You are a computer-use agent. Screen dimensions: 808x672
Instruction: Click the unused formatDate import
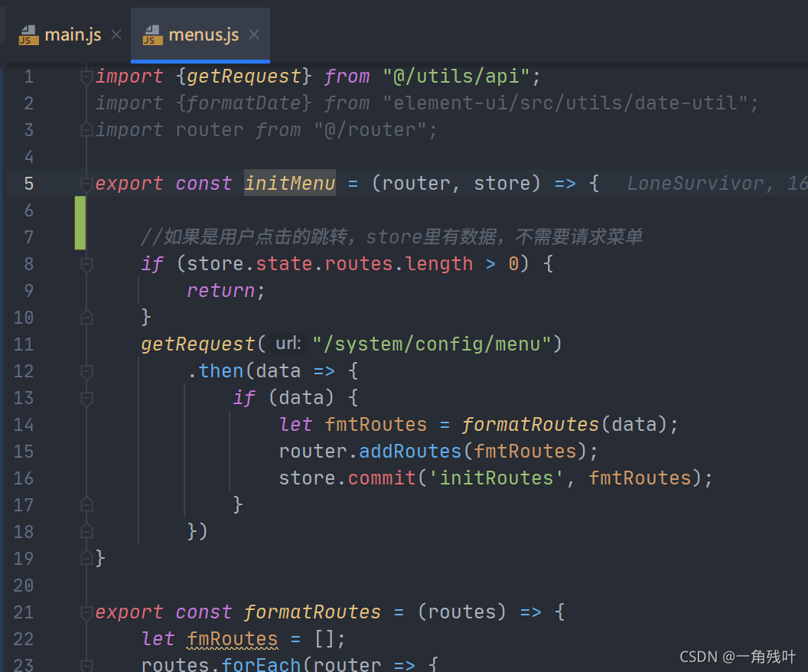(244, 103)
